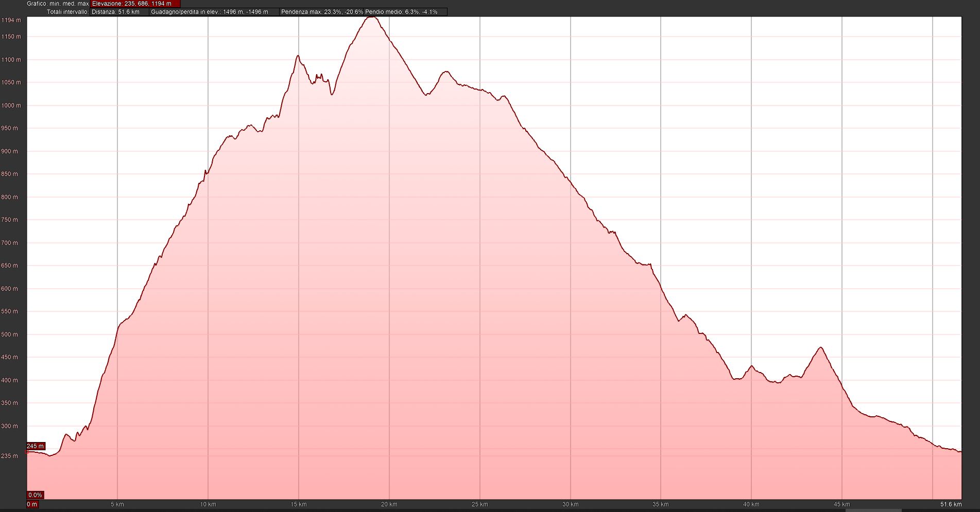Click the Totali intervallo label
This screenshot has width=980, height=512.
(x=67, y=12)
